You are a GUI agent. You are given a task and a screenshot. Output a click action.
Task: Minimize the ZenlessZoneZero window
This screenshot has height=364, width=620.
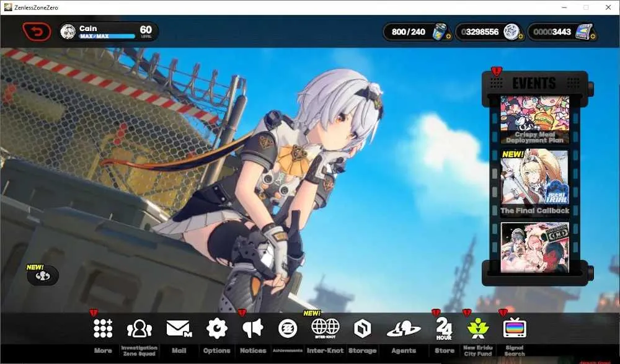point(565,7)
